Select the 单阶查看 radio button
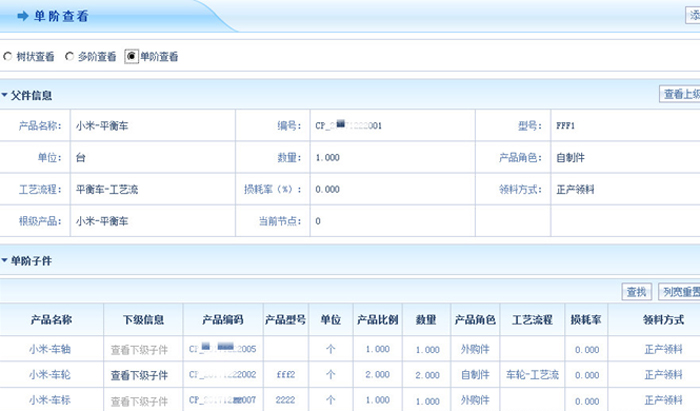The height and width of the screenshot is (411, 700). tap(131, 56)
